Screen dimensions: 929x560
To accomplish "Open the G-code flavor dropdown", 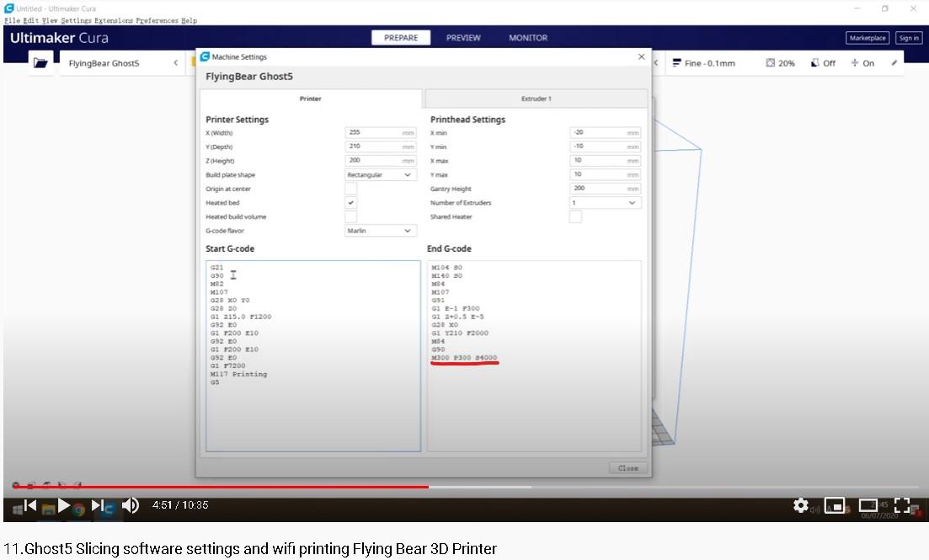I will [x=381, y=231].
